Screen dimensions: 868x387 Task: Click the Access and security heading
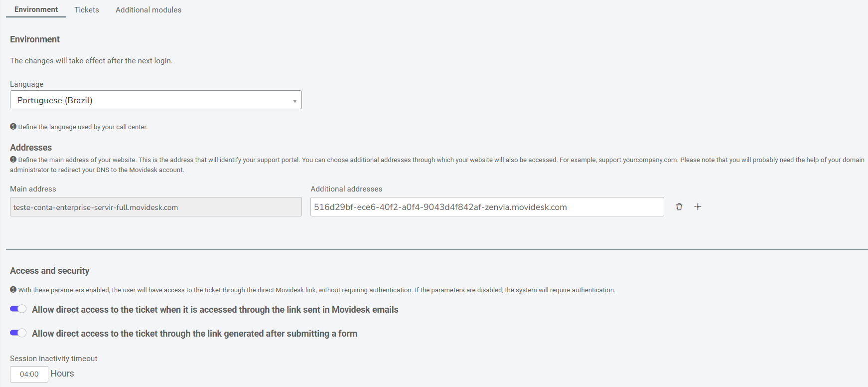50,271
